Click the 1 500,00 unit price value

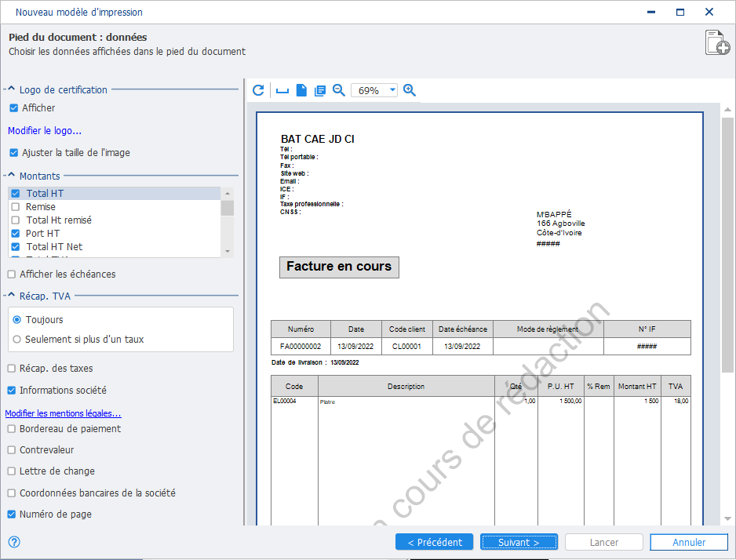(570, 401)
